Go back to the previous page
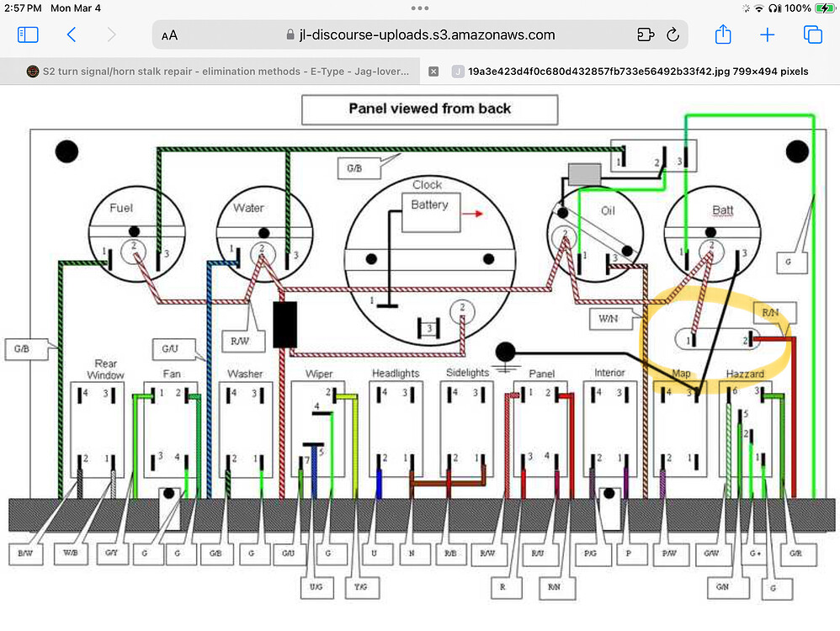840x631 pixels. (72, 34)
